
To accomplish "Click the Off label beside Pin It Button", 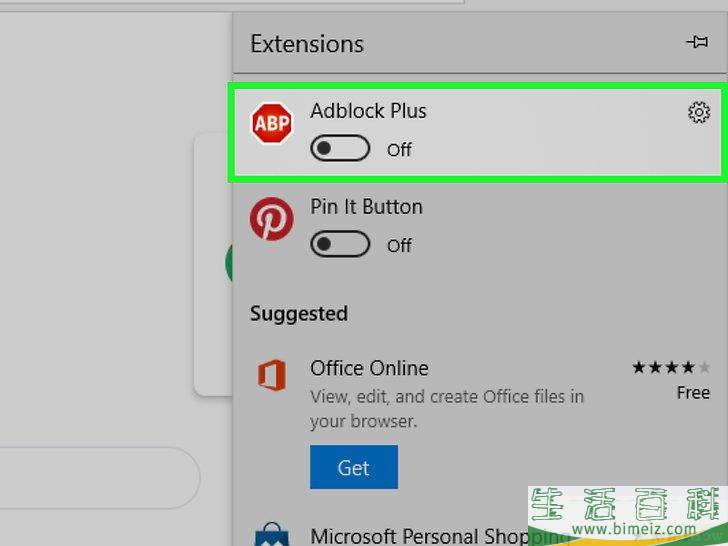I will tap(399, 246).
